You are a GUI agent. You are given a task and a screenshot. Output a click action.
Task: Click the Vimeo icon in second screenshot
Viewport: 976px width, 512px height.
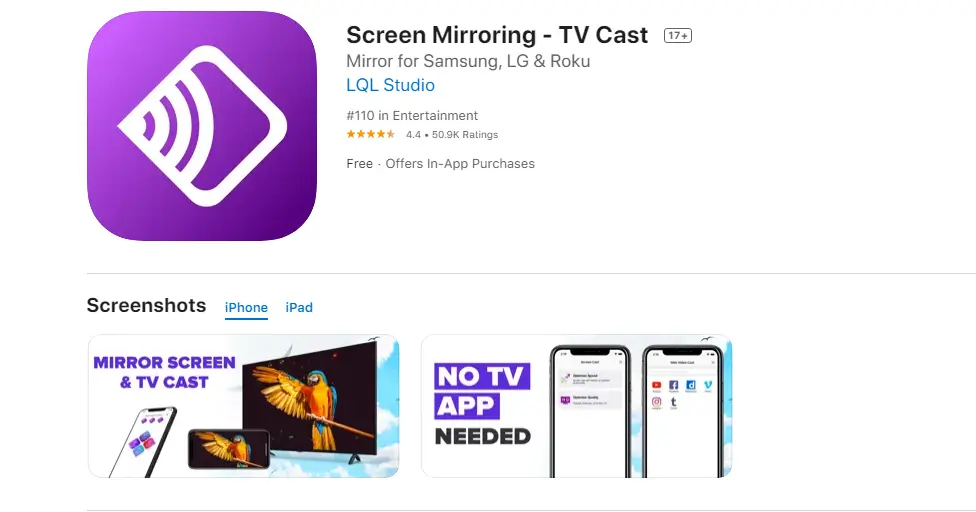click(x=708, y=385)
